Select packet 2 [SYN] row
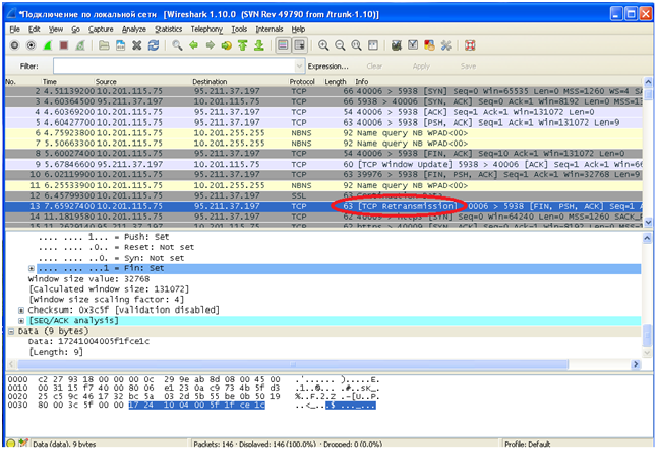 (324, 91)
